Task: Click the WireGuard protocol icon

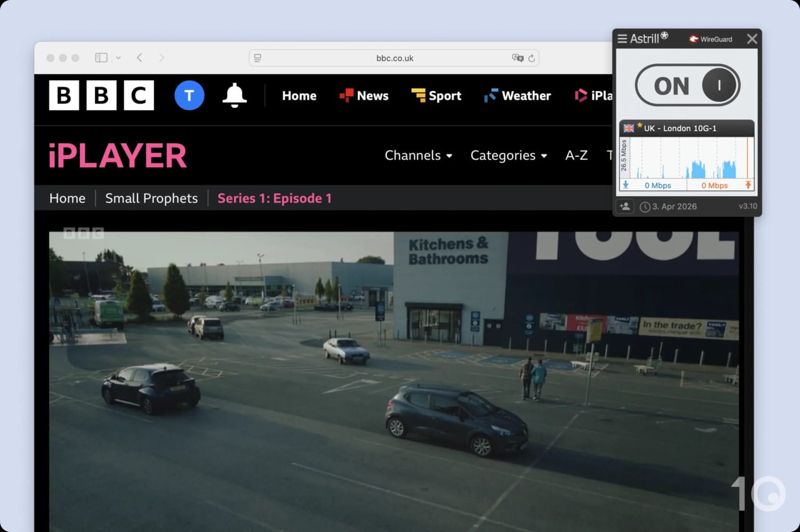Action: click(x=693, y=38)
